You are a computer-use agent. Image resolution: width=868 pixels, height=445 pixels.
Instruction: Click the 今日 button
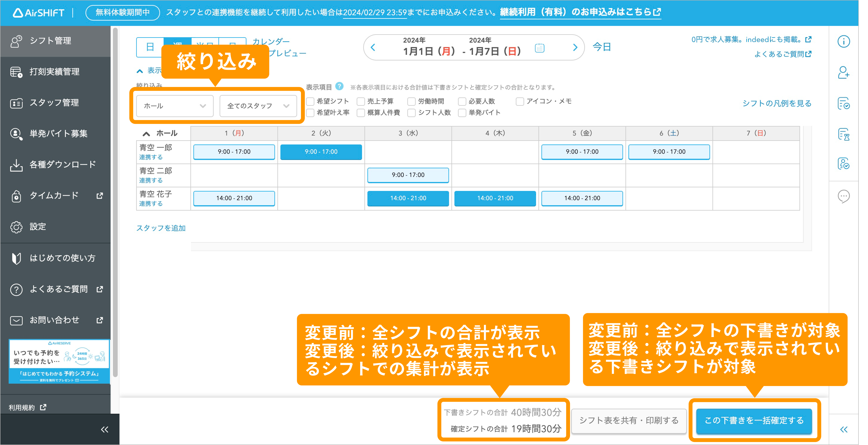click(601, 47)
